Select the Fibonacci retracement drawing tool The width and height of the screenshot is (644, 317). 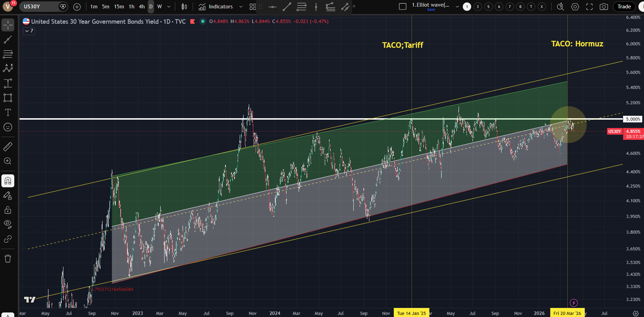[x=8, y=54]
